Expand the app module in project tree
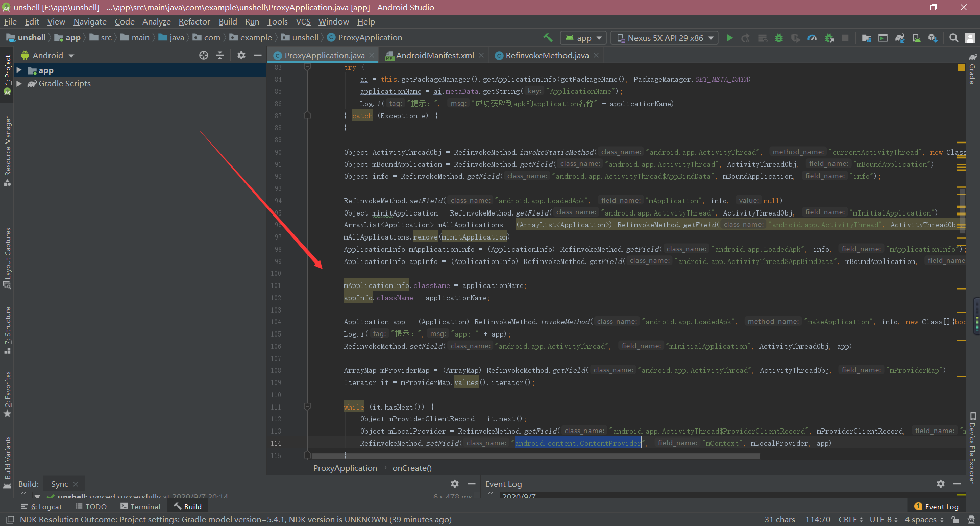 click(x=19, y=70)
